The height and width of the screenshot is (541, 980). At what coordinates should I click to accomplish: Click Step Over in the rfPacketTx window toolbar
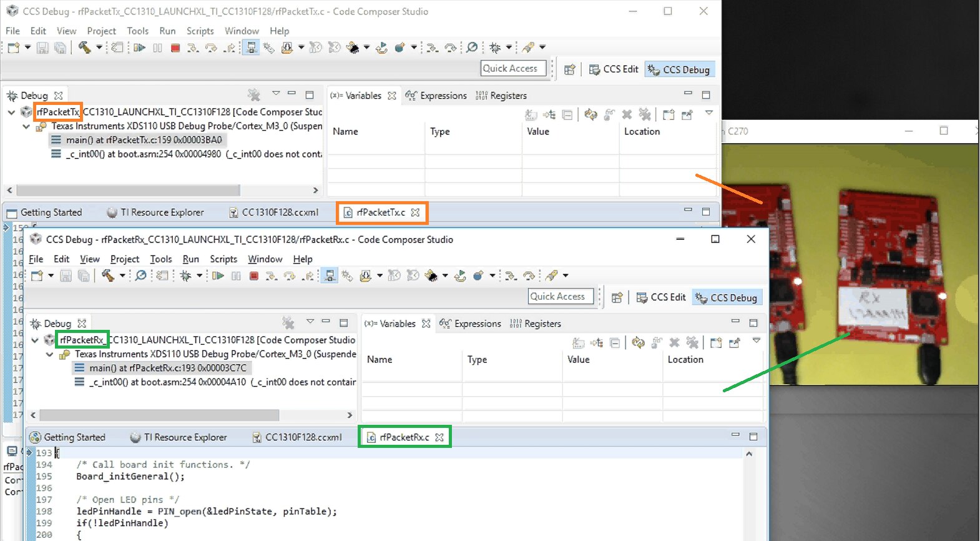tap(211, 47)
